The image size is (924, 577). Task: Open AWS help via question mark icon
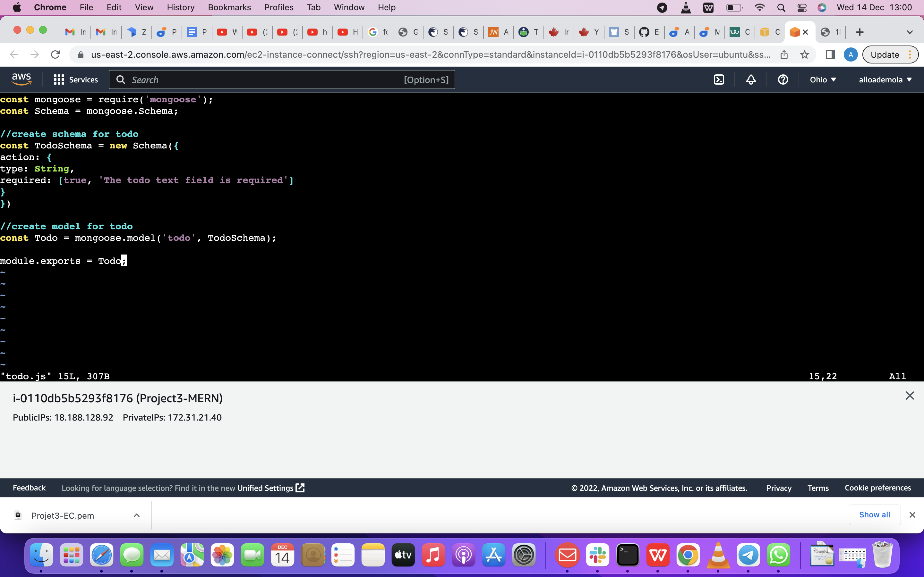click(783, 79)
